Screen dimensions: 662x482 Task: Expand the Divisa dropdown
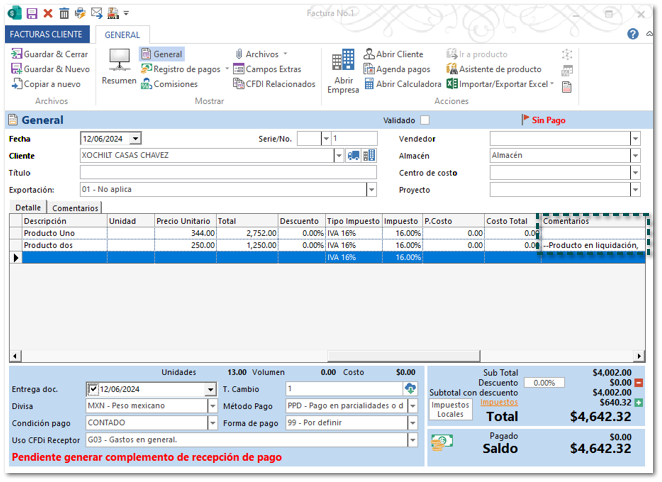click(212, 406)
